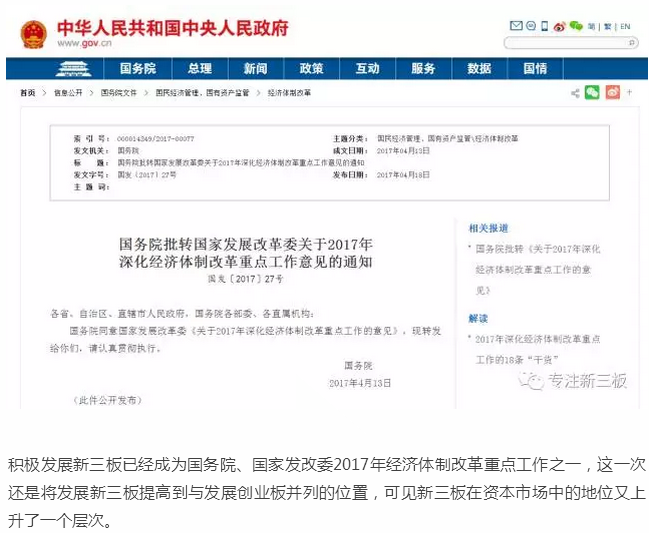
Task: Click the 相关报道 section heading
Action: (488, 228)
